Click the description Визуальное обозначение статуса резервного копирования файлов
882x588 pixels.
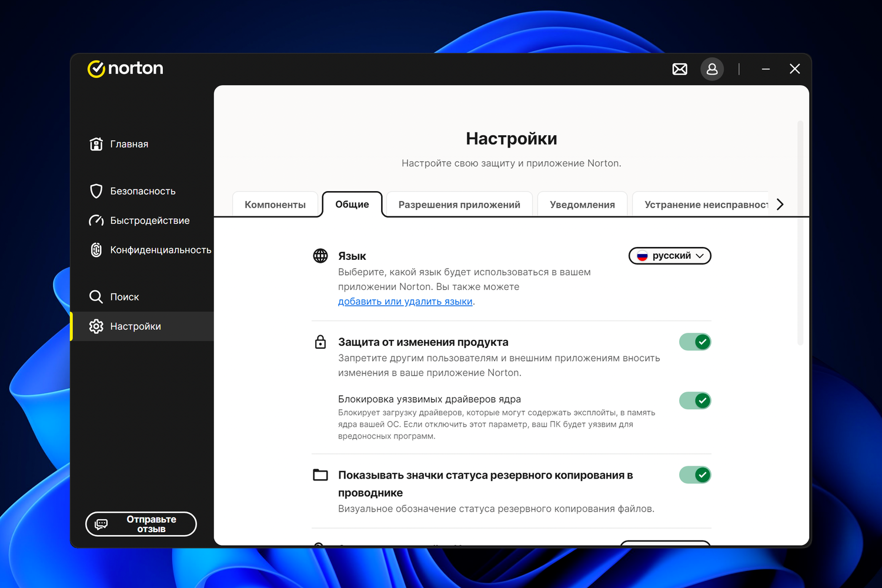click(x=496, y=509)
